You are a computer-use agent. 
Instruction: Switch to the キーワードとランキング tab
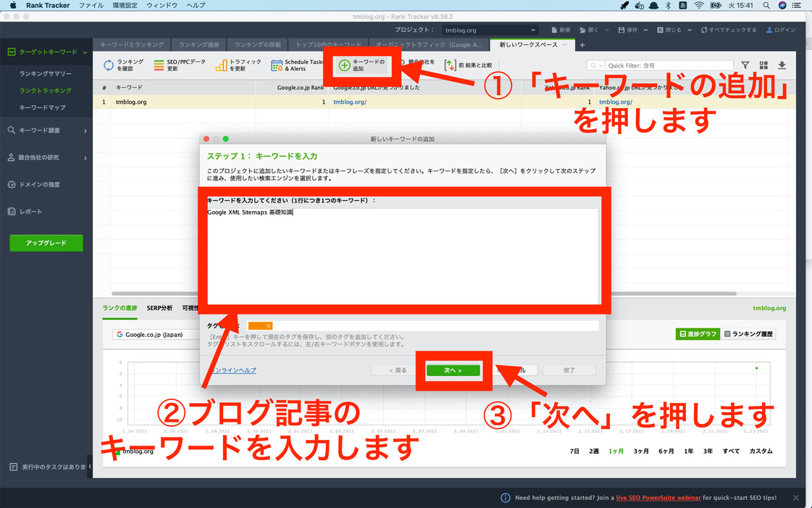(x=132, y=45)
